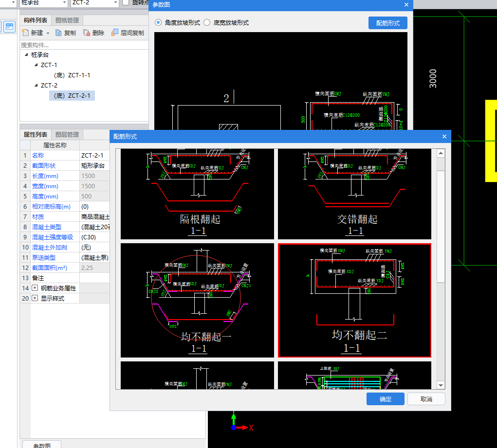
Task: Click the 层间复制 (copy between floors) icon
Action: pos(115,33)
